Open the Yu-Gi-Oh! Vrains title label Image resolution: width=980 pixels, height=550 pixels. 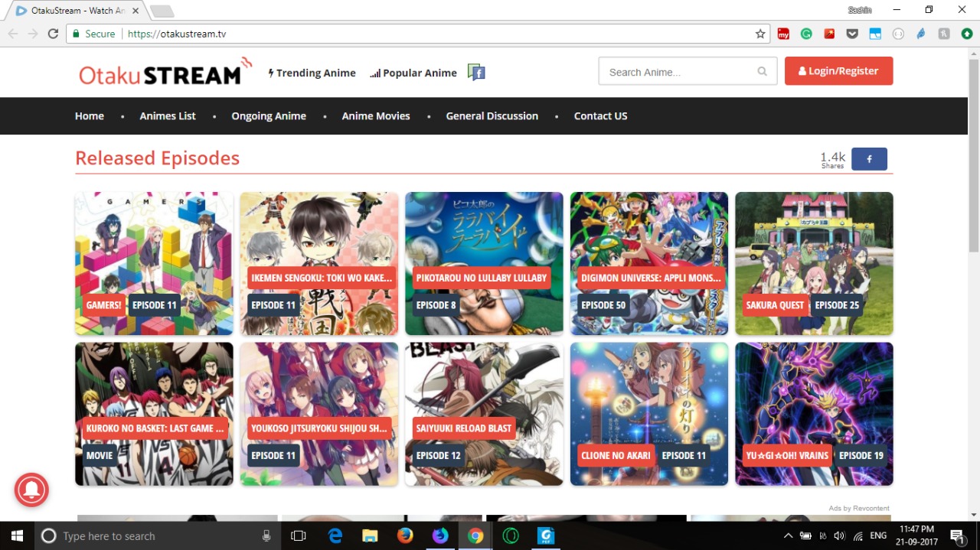(787, 456)
